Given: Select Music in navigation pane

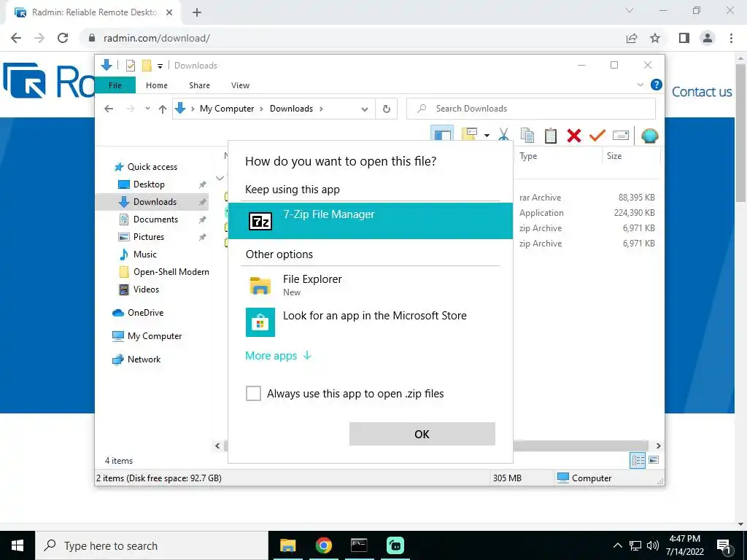Looking at the screenshot, I should pos(145,254).
